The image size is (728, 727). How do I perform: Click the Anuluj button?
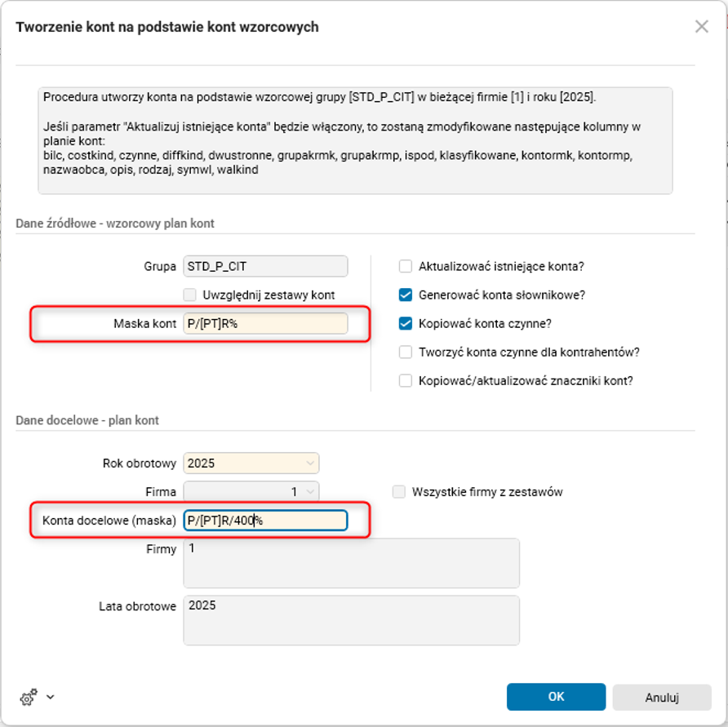coord(662,697)
